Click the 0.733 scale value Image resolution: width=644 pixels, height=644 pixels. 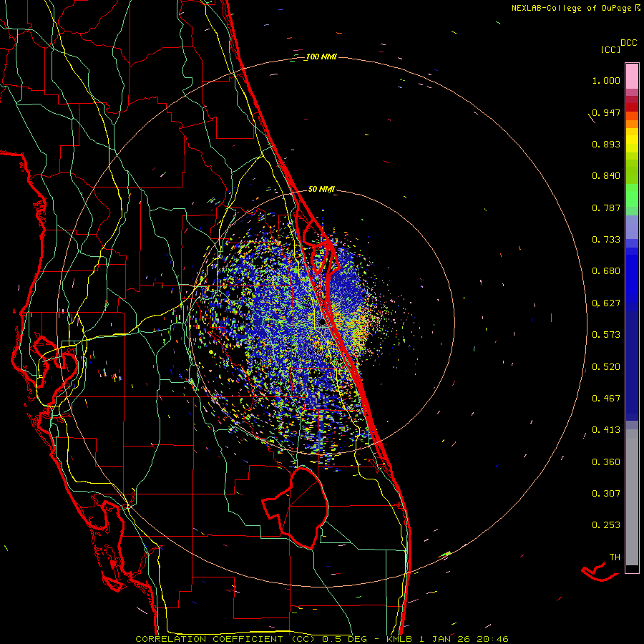coord(606,240)
